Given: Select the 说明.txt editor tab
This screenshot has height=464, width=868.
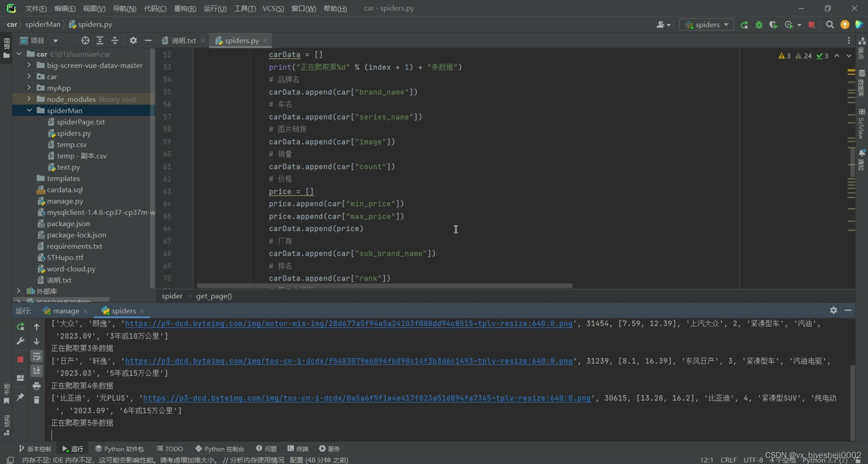Looking at the screenshot, I should point(180,40).
